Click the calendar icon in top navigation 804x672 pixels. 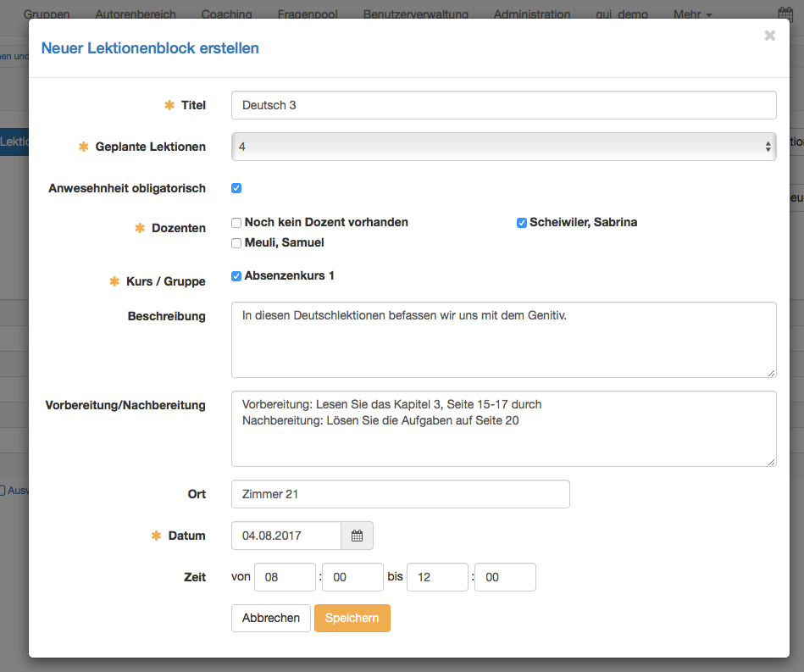coord(785,14)
